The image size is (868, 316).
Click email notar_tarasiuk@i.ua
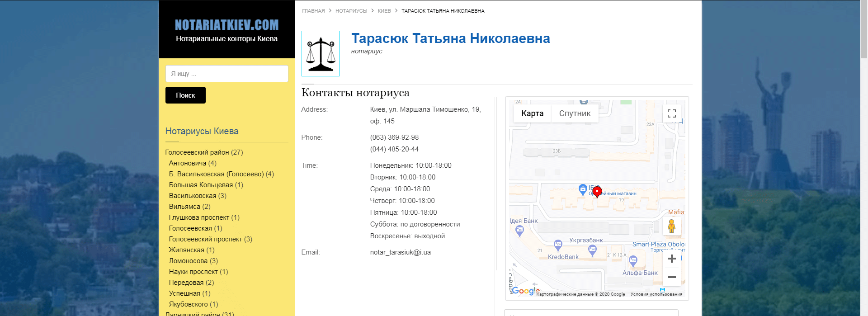(401, 252)
